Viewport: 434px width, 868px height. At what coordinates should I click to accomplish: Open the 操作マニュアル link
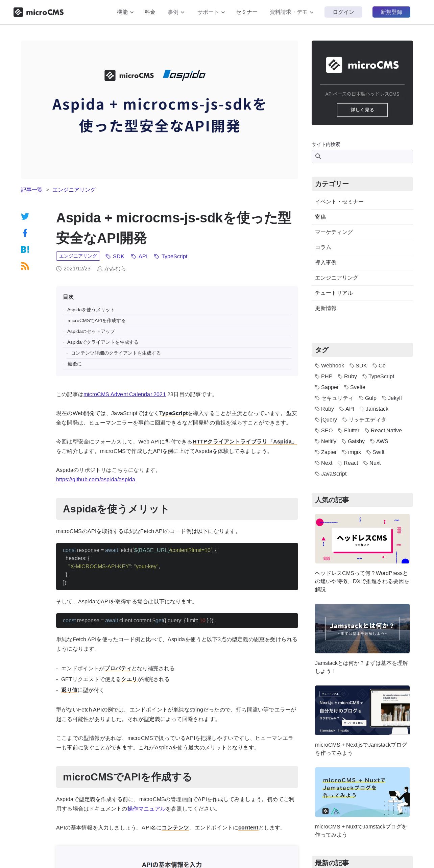(x=146, y=809)
